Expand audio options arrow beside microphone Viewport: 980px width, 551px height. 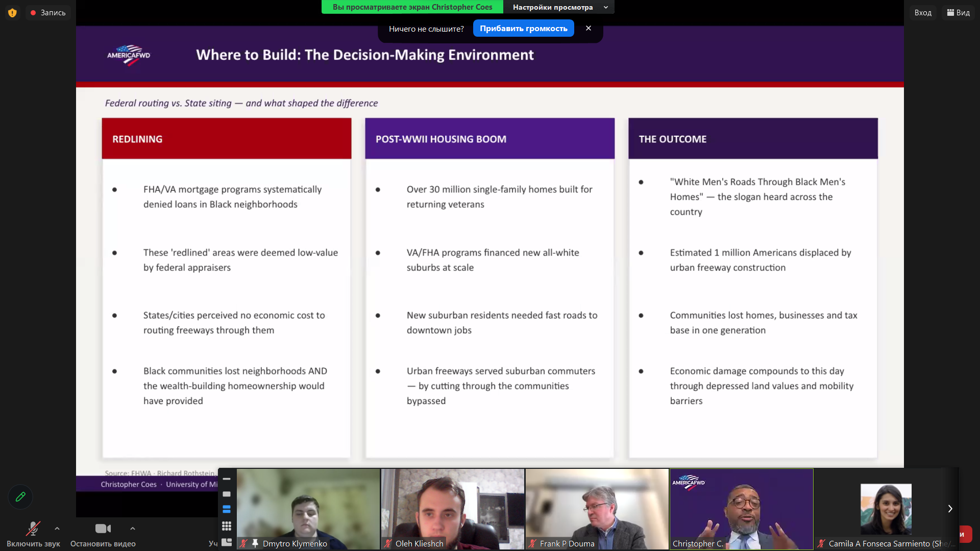(57, 529)
